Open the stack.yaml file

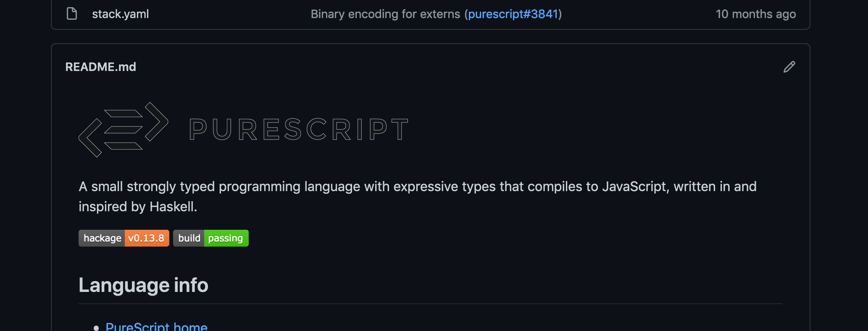121,14
